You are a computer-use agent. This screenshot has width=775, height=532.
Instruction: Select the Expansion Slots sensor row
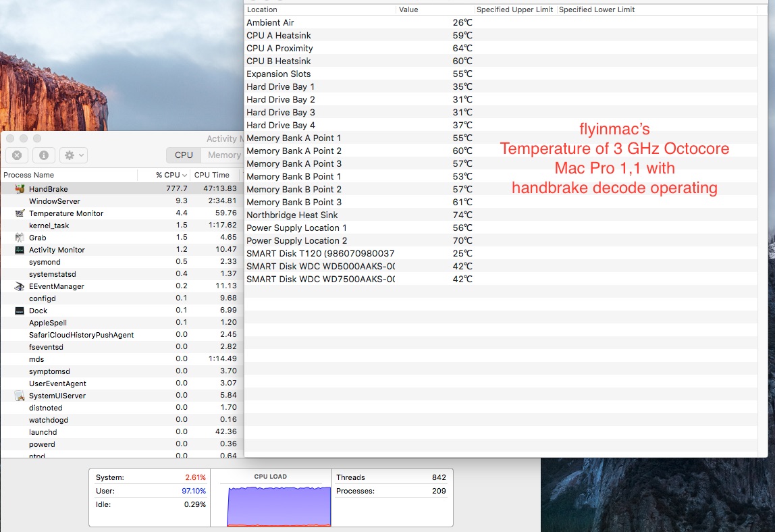coord(501,74)
